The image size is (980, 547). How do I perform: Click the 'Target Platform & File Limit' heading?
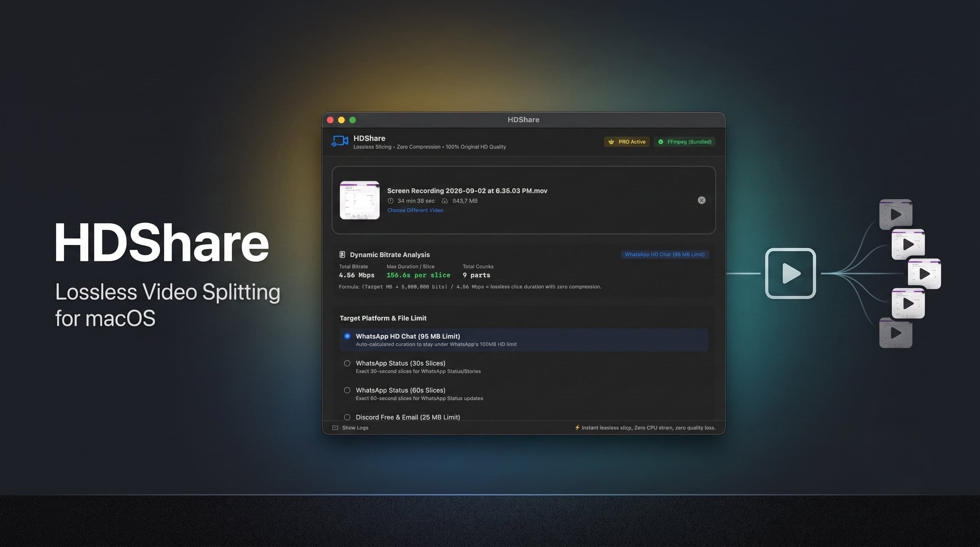click(x=383, y=318)
